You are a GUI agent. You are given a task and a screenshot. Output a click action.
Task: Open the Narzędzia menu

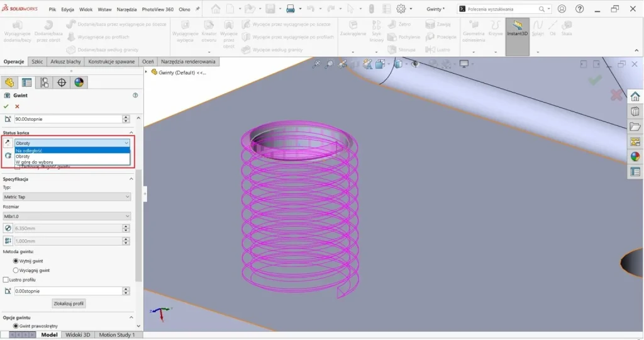[126, 9]
